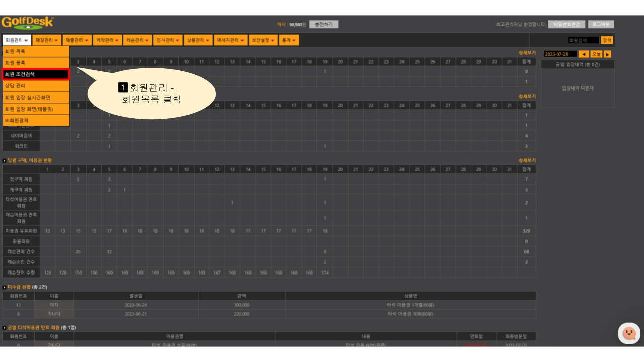
Task: Go to the next date with right arrow
Action: pyautogui.click(x=607, y=54)
